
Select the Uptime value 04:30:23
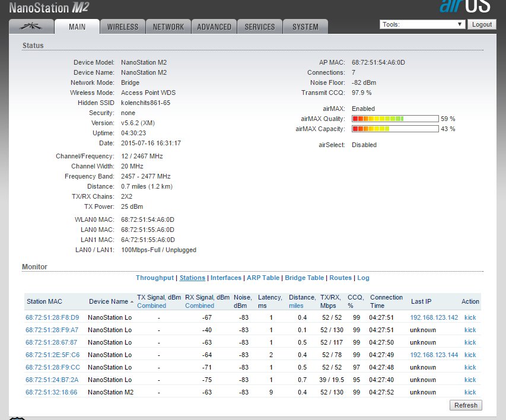133,133
